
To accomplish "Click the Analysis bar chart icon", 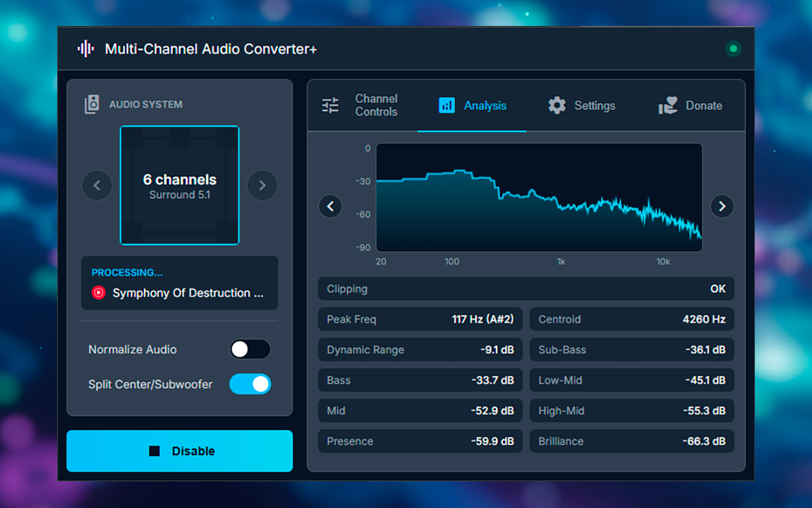I will [x=447, y=105].
